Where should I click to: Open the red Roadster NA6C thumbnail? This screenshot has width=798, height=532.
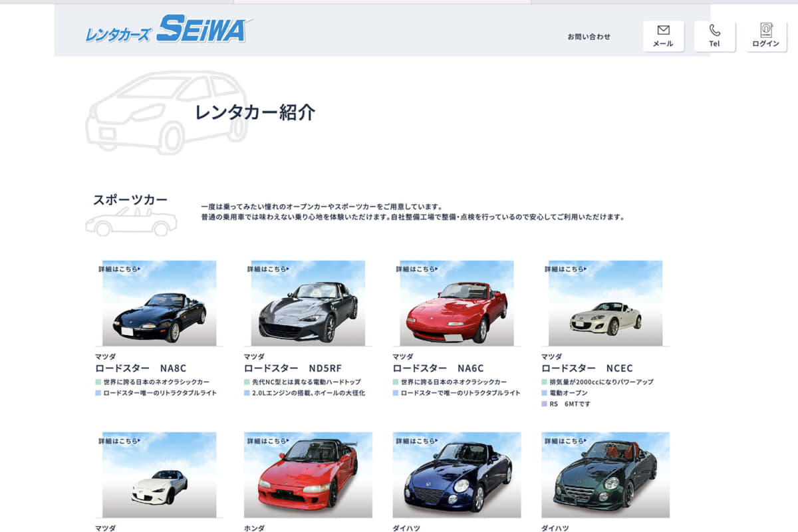[x=457, y=303]
